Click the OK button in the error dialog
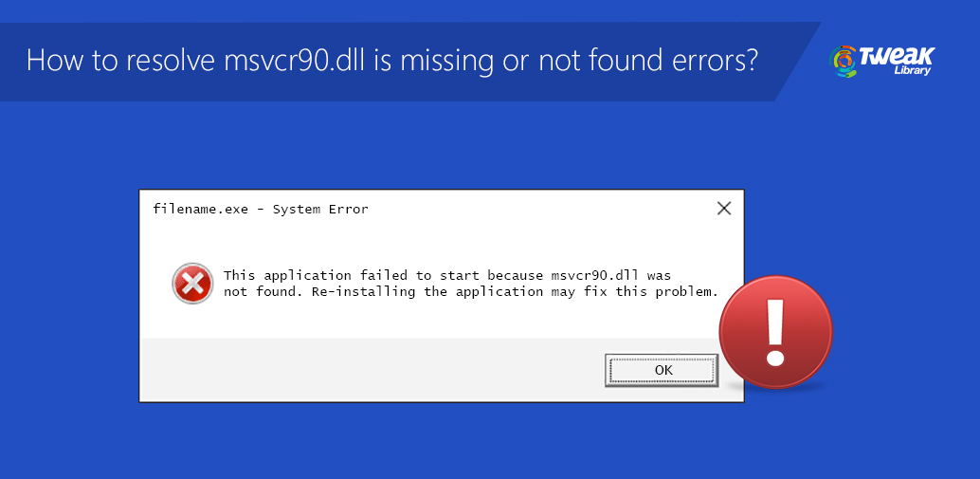Viewport: 980px width, 479px height. click(x=662, y=370)
